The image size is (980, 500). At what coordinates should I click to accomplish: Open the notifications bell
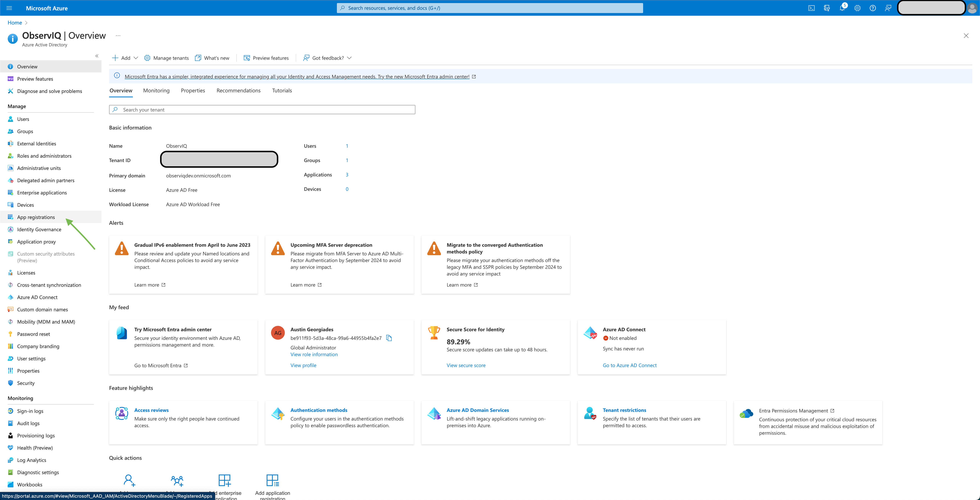click(842, 8)
